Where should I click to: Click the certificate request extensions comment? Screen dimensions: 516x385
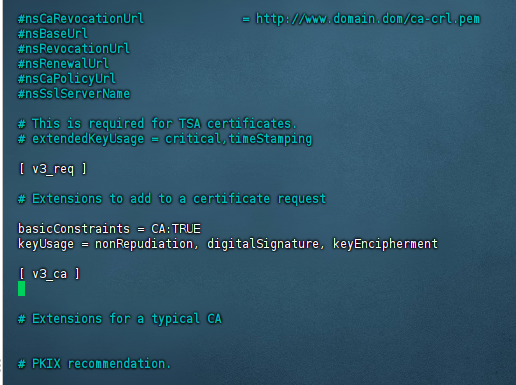[x=172, y=199]
